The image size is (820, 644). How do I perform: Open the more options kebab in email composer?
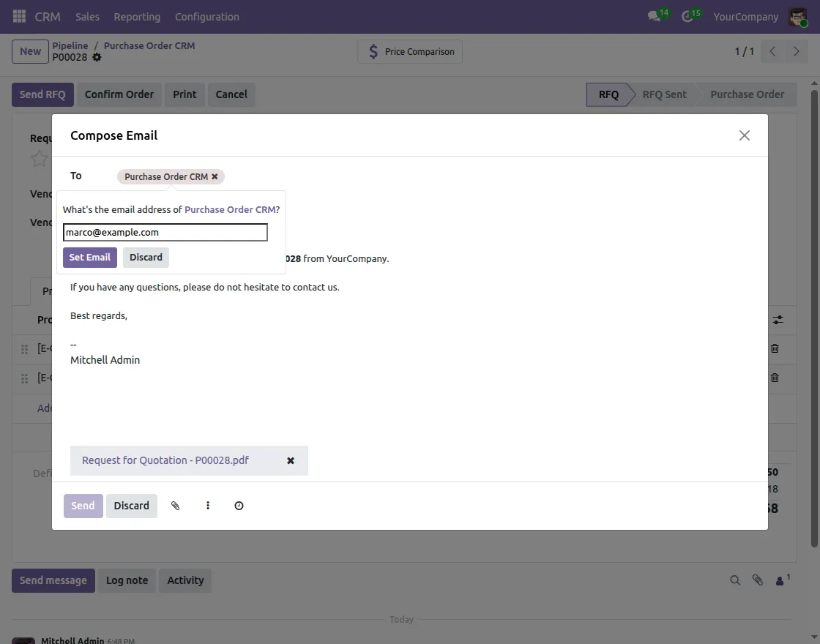click(207, 505)
